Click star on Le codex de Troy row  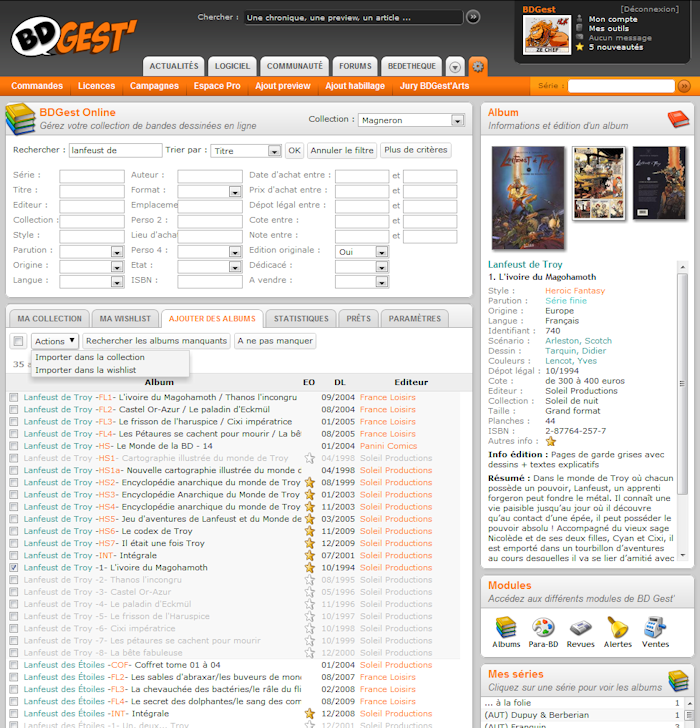click(x=310, y=531)
